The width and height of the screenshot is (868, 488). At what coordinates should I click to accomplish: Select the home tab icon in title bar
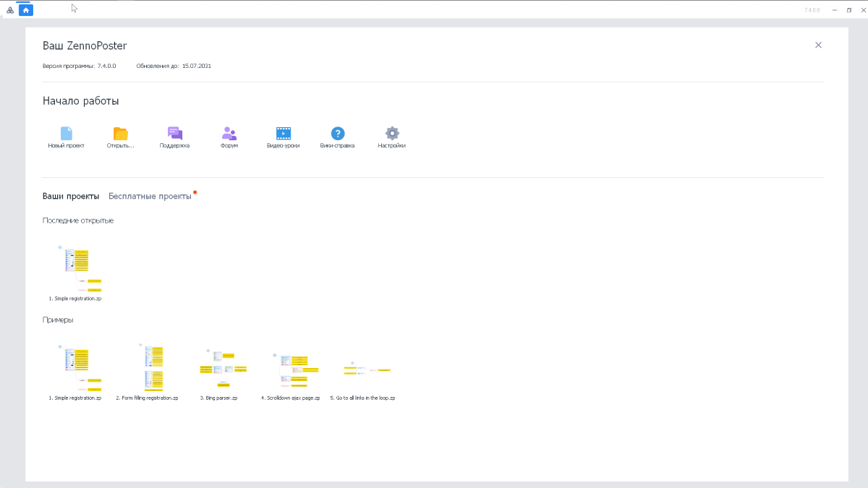[26, 10]
